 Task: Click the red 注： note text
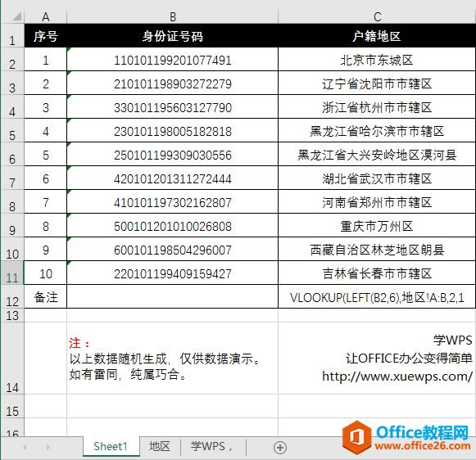point(79,343)
